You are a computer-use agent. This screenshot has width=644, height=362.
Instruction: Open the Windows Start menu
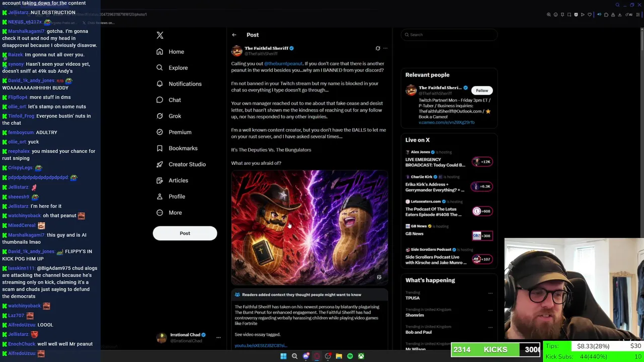[283, 356]
